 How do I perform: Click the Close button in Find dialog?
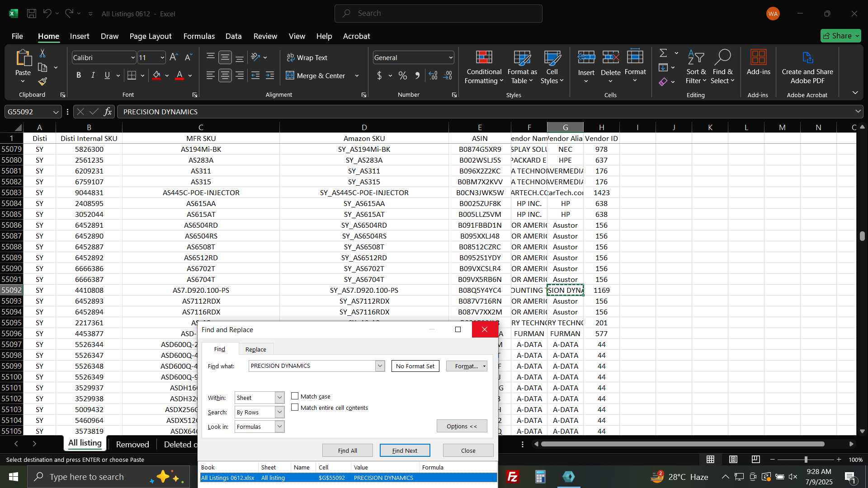[x=468, y=450]
